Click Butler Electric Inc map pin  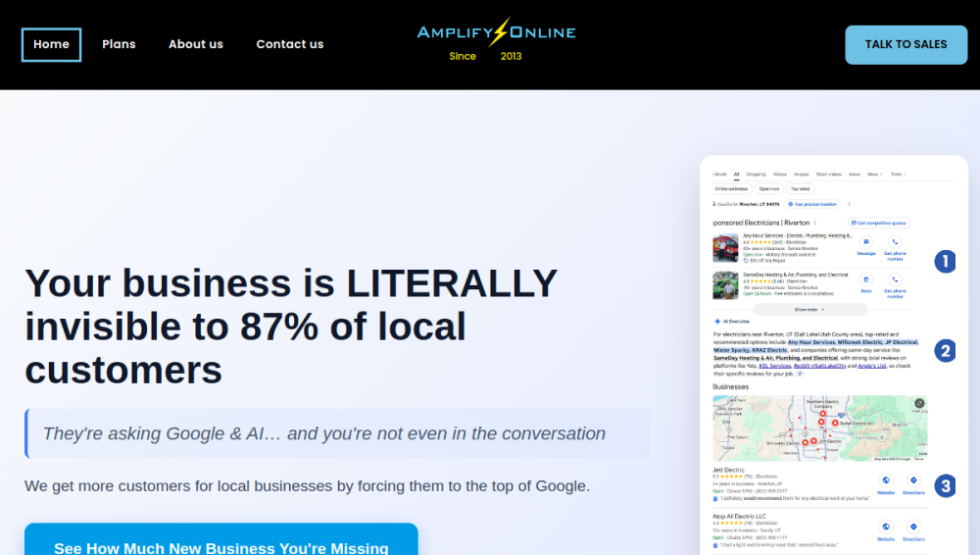pyautogui.click(x=835, y=423)
